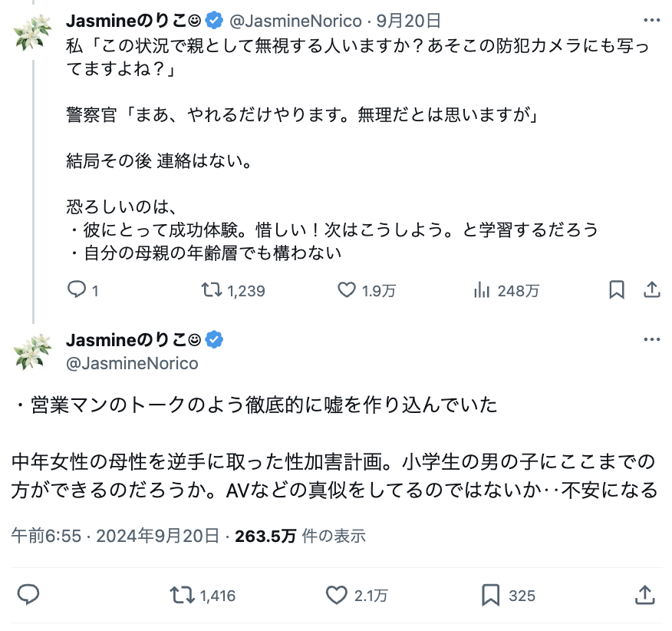This screenshot has width=672, height=631.
Task: Repost the tweet with 1,239 reposts
Action: (212, 290)
